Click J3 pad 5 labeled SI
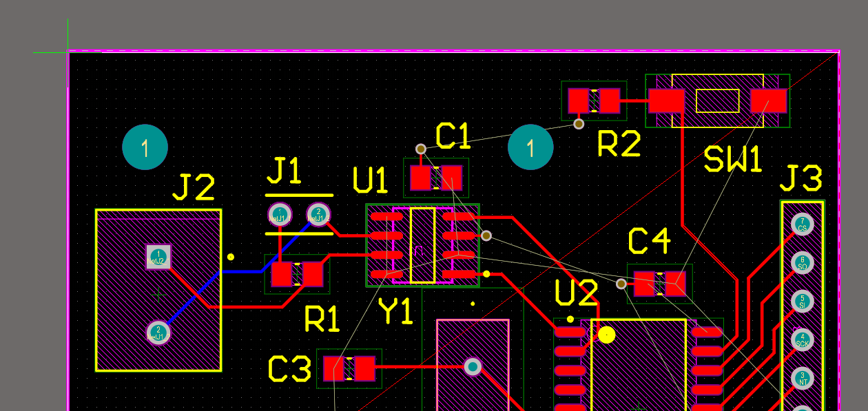 click(x=803, y=302)
